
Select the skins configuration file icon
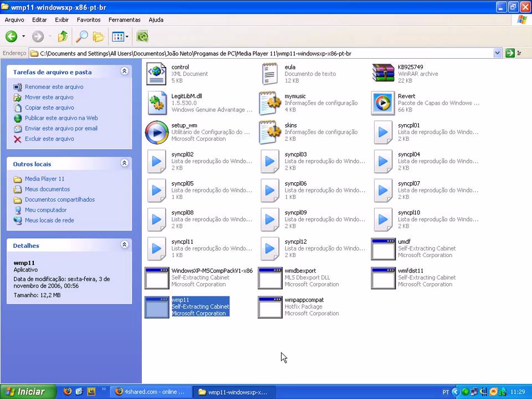tap(270, 132)
